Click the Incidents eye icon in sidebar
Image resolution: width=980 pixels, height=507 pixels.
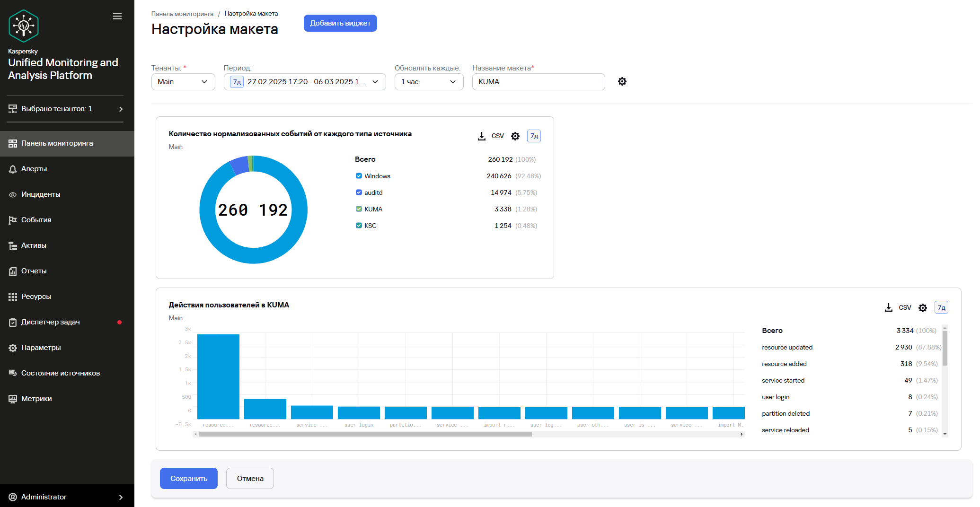click(x=13, y=194)
